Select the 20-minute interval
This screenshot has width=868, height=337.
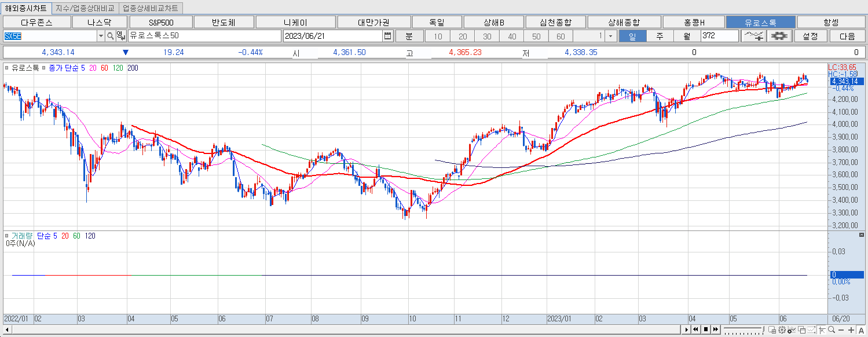pyautogui.click(x=463, y=36)
